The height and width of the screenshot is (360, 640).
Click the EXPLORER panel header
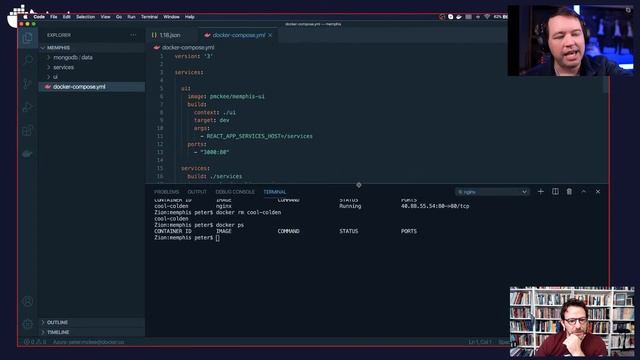pos(59,35)
